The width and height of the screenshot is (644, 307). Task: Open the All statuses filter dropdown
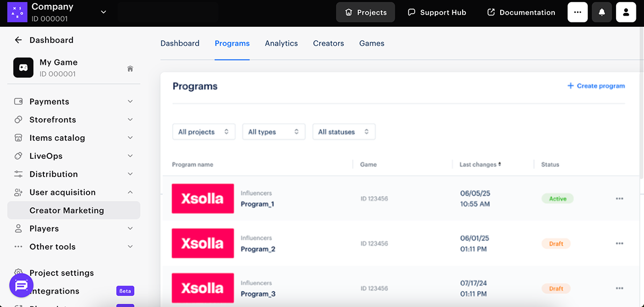[x=343, y=132]
